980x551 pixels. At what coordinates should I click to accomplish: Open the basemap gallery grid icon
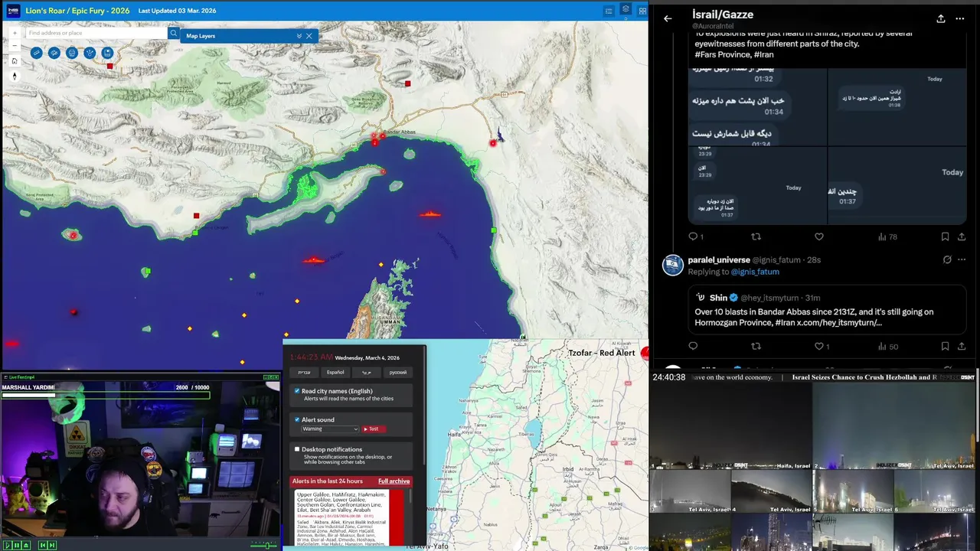pyautogui.click(x=642, y=11)
